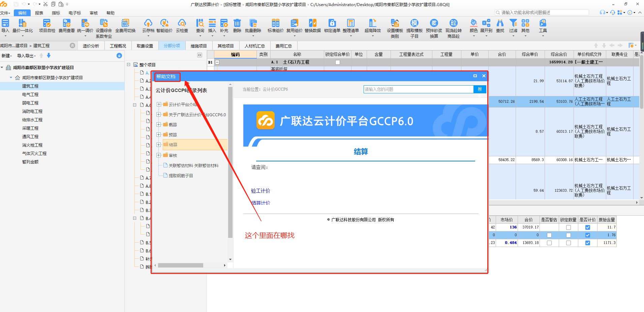Uncheck 是否计价 in 13693.18 row

pos(588,243)
